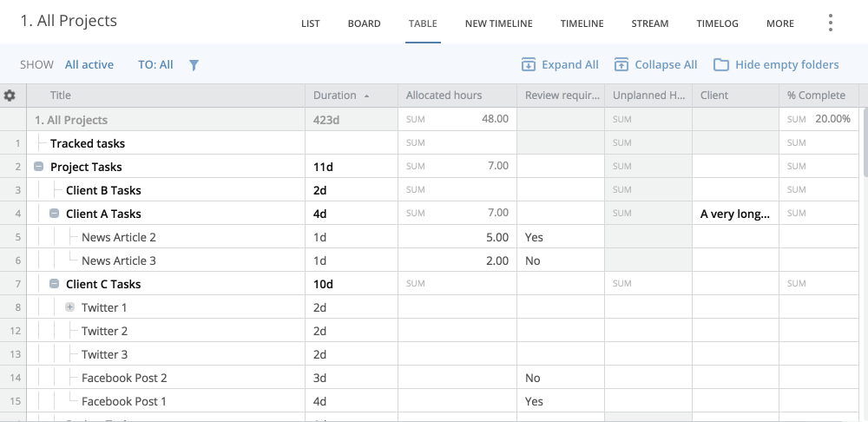Click the vertical scrollbar on the table
This screenshot has height=422, width=868.
pyautogui.click(x=864, y=139)
